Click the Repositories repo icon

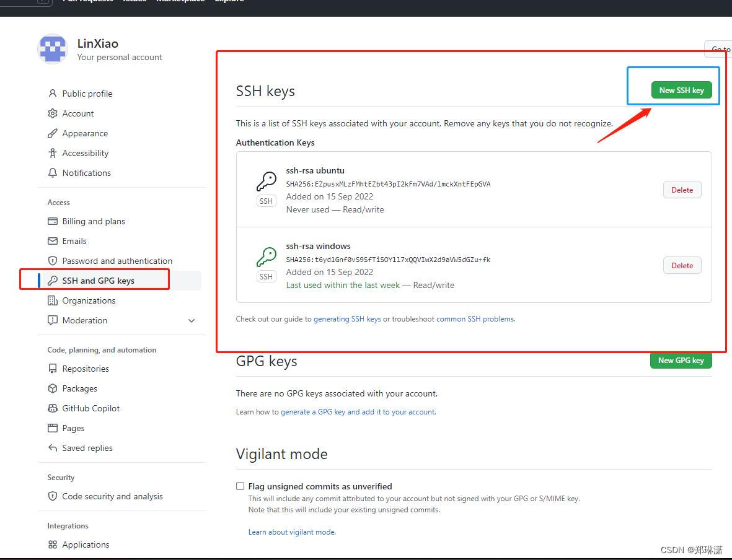pyautogui.click(x=53, y=369)
